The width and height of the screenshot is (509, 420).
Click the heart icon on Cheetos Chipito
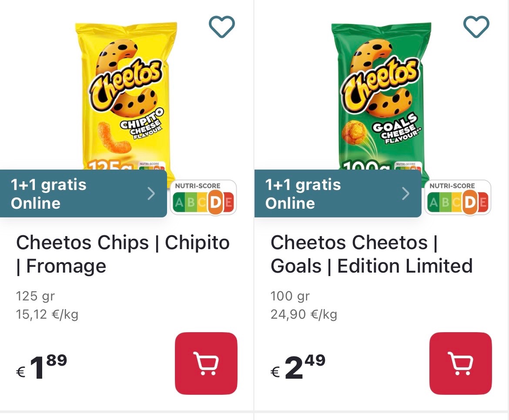tap(221, 26)
